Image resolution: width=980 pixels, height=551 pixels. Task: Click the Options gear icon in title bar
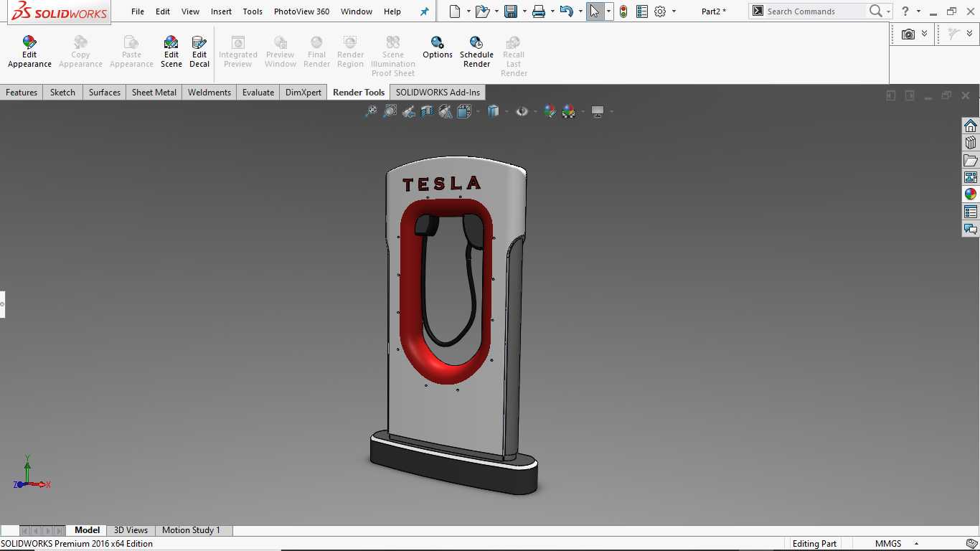[x=661, y=11]
